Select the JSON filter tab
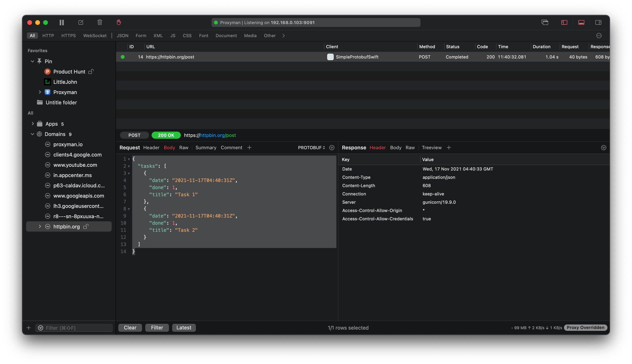The width and height of the screenshot is (632, 364). (122, 36)
